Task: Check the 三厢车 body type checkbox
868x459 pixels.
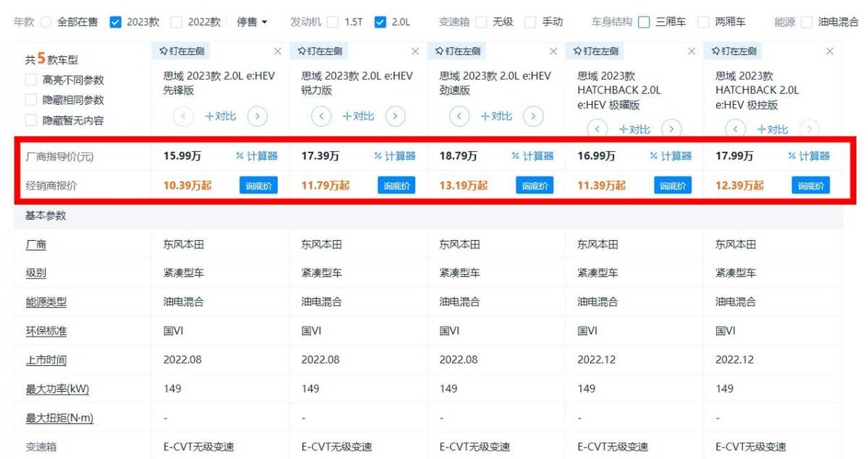Action: [644, 22]
